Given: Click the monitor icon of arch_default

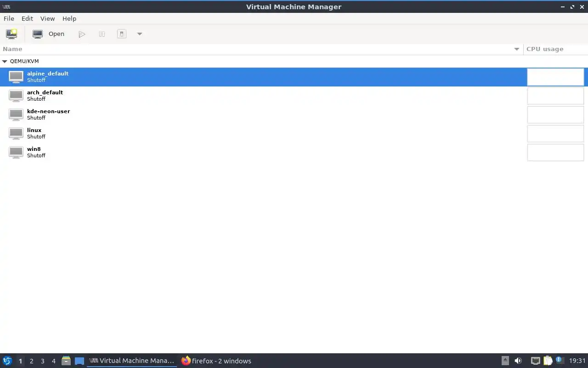Looking at the screenshot, I should pyautogui.click(x=16, y=96).
